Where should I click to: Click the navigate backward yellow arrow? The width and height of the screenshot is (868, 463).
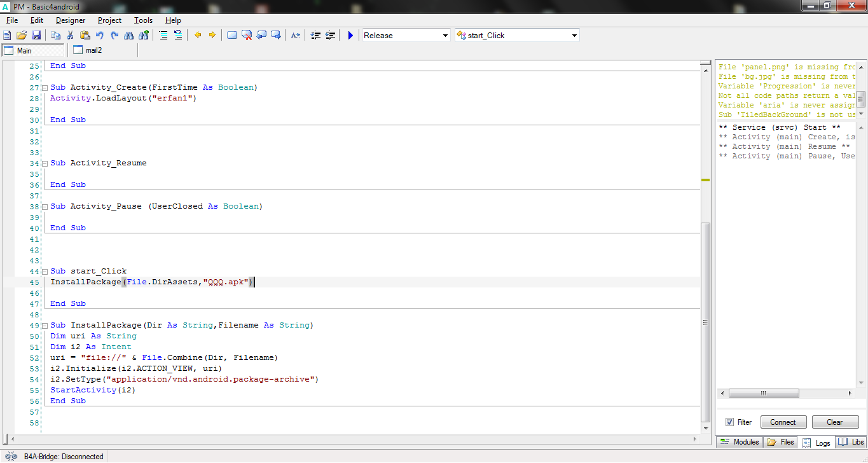pos(198,36)
